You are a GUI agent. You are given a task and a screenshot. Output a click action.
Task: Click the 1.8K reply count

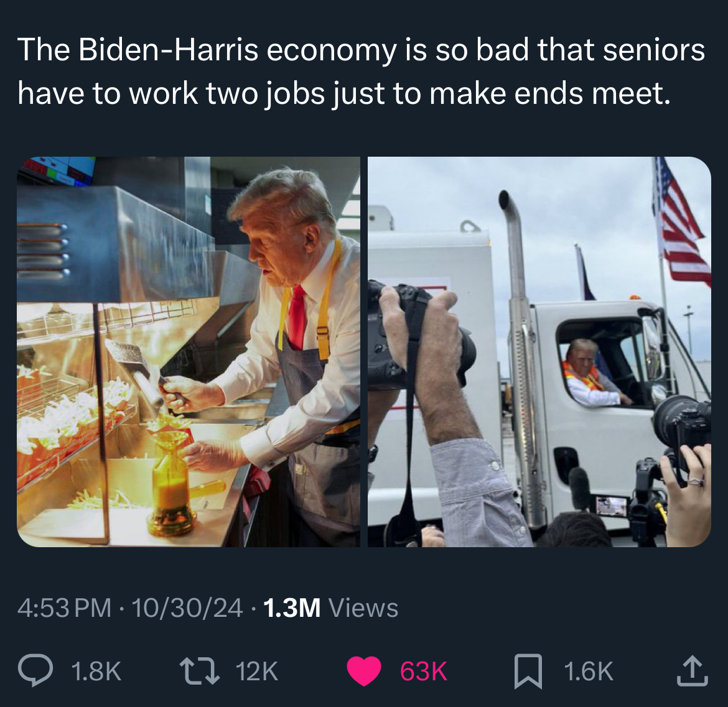pyautogui.click(x=96, y=672)
